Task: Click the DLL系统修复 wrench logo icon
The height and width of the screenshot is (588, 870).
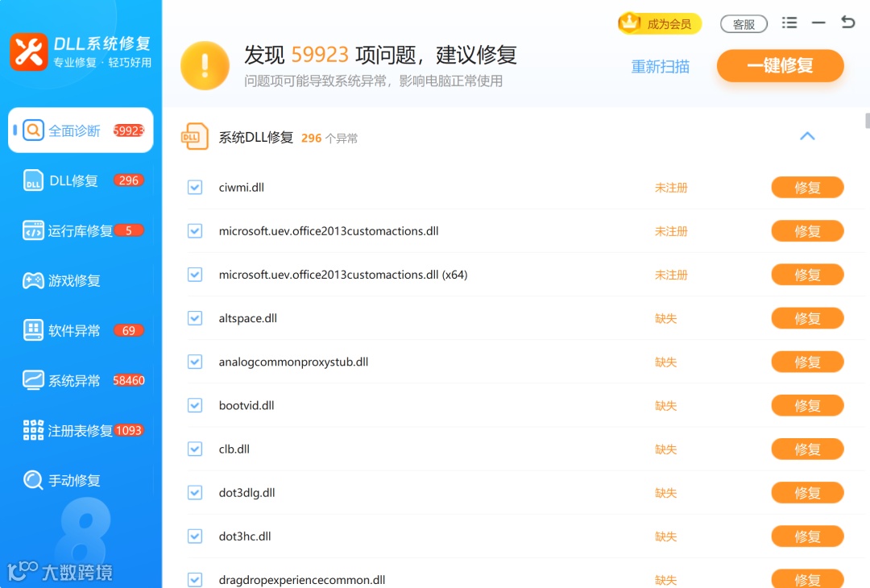Action: coord(29,52)
